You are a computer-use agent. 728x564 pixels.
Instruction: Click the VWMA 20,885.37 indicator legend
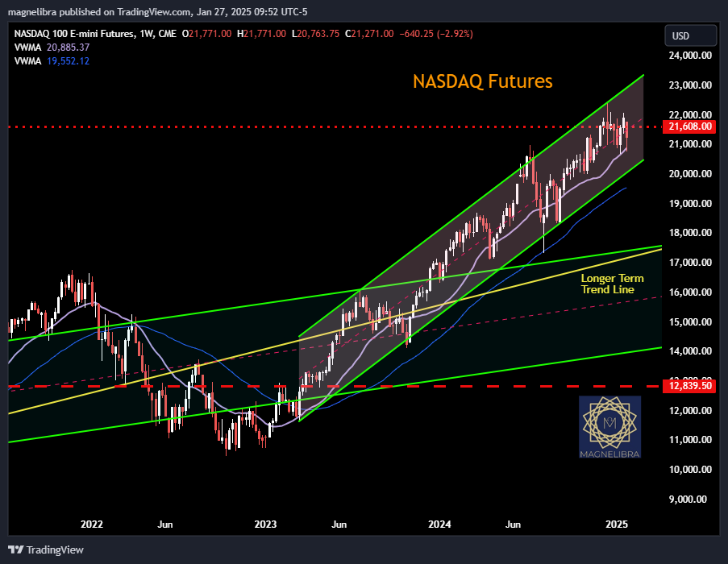52,48
